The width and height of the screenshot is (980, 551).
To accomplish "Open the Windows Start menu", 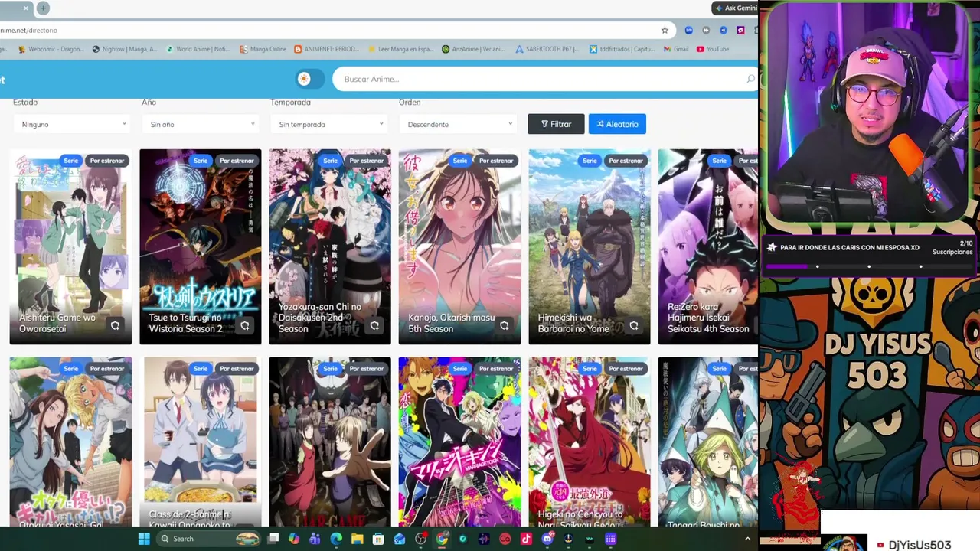I will coord(143,539).
